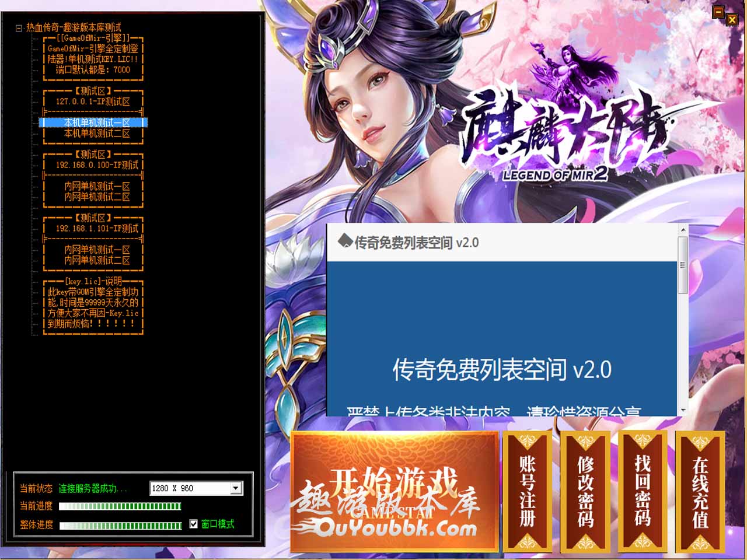Click the 端口默认都是:7000 row

coord(93,69)
